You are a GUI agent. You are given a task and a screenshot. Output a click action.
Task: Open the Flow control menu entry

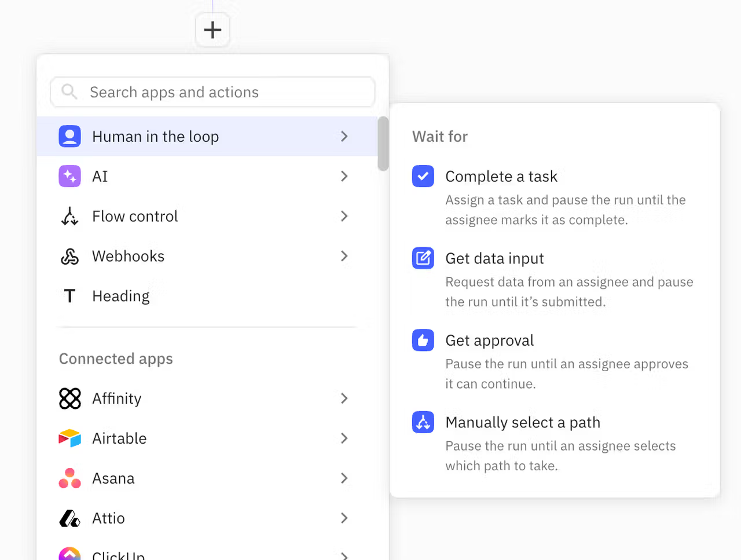click(207, 216)
